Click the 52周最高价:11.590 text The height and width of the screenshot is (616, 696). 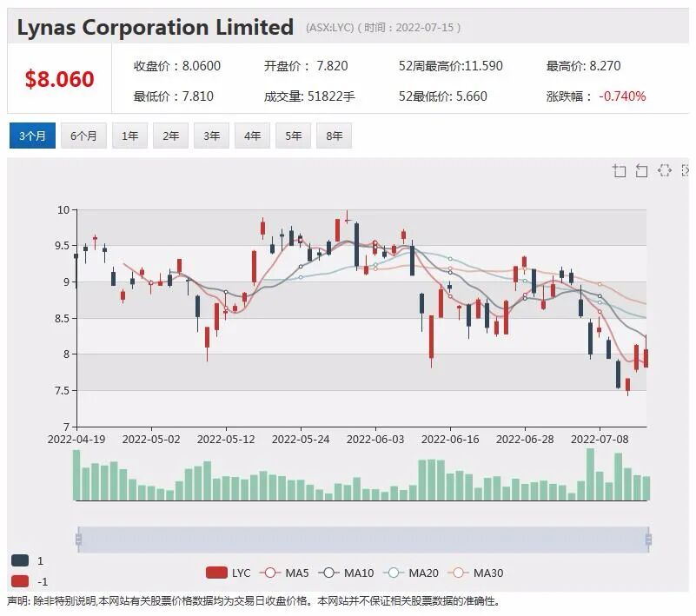click(451, 66)
